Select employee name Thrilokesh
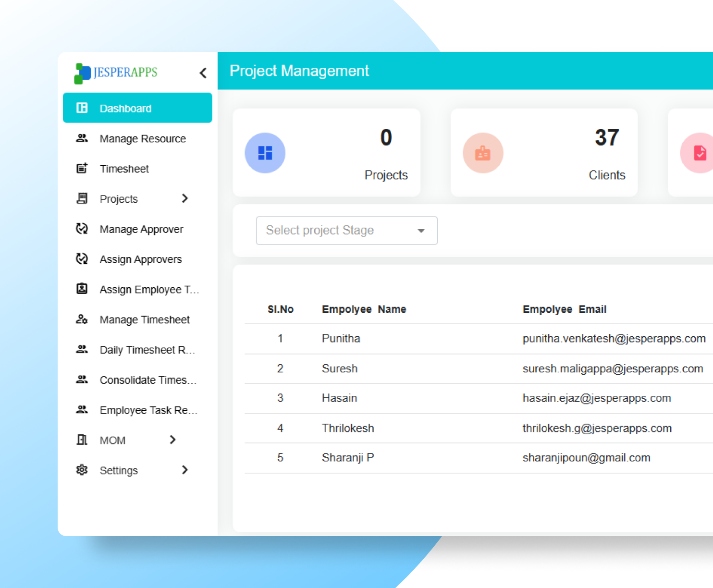Image resolution: width=713 pixels, height=588 pixels. (348, 429)
